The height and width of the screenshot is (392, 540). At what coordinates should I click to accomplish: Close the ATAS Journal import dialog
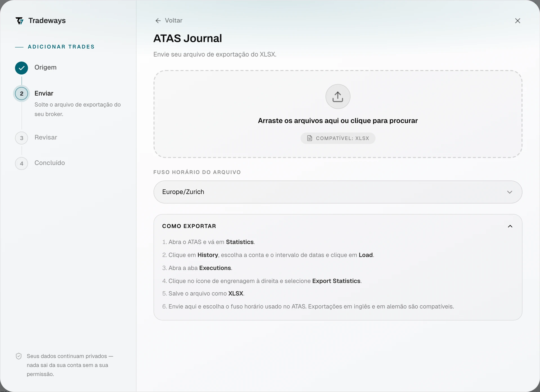517,21
